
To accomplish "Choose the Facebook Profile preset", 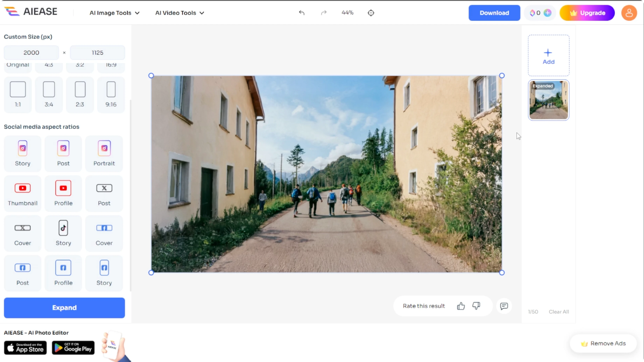I will tap(63, 273).
